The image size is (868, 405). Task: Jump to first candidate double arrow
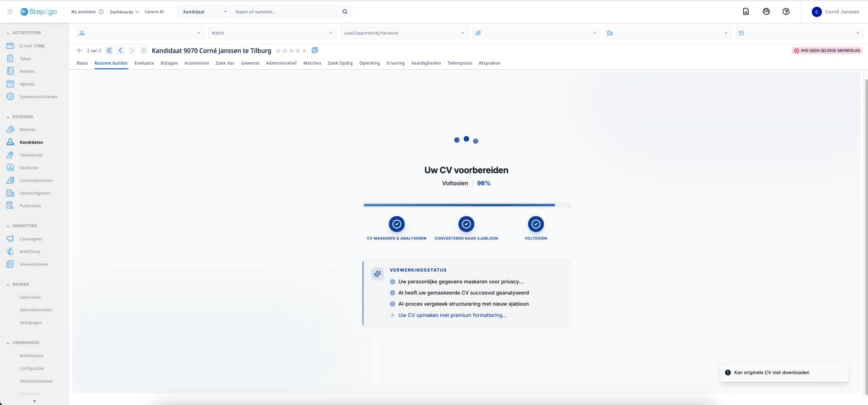[109, 51]
